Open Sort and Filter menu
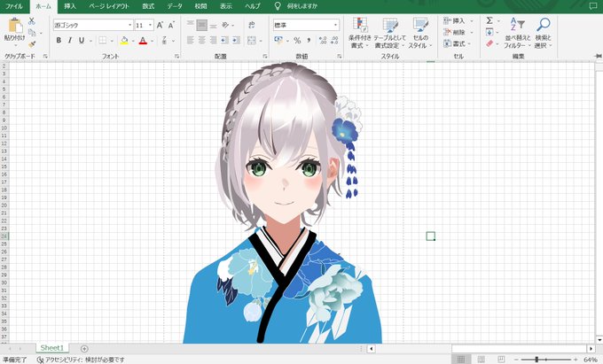The height and width of the screenshot is (364, 603). pyautogui.click(x=518, y=33)
